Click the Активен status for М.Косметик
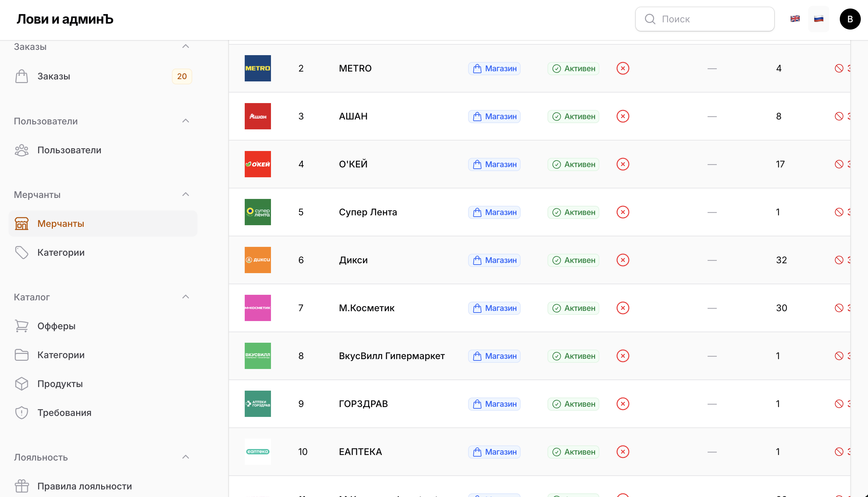This screenshot has width=868, height=497. coord(573,308)
